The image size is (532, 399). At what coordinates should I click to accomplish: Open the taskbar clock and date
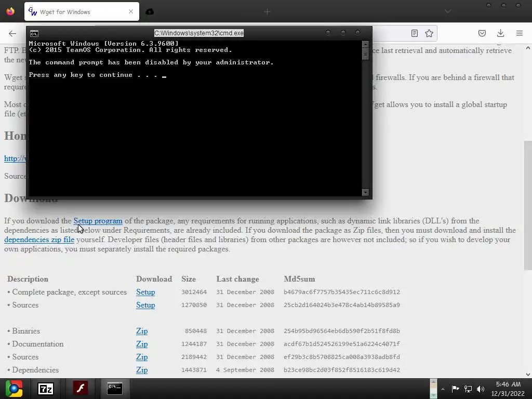pyautogui.click(x=508, y=389)
